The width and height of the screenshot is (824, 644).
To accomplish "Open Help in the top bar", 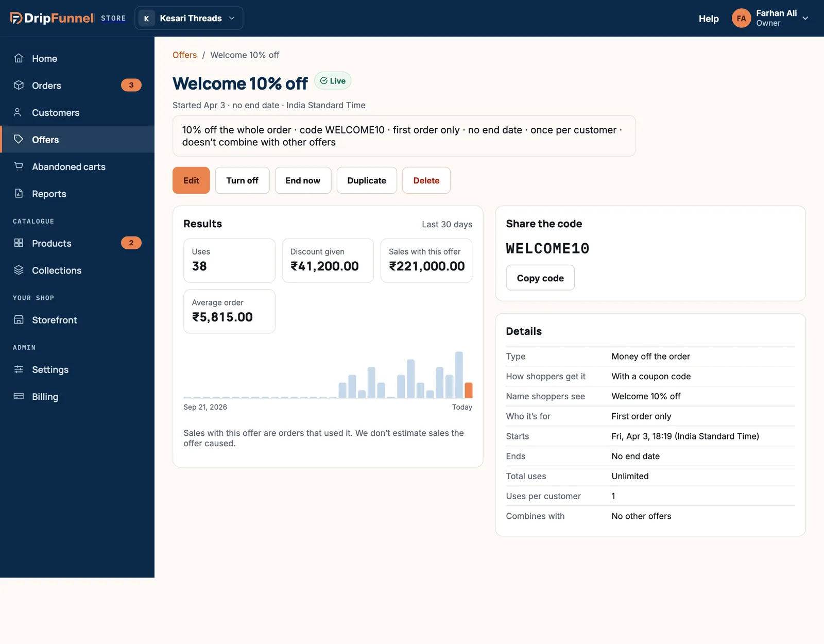I will 709,19.
